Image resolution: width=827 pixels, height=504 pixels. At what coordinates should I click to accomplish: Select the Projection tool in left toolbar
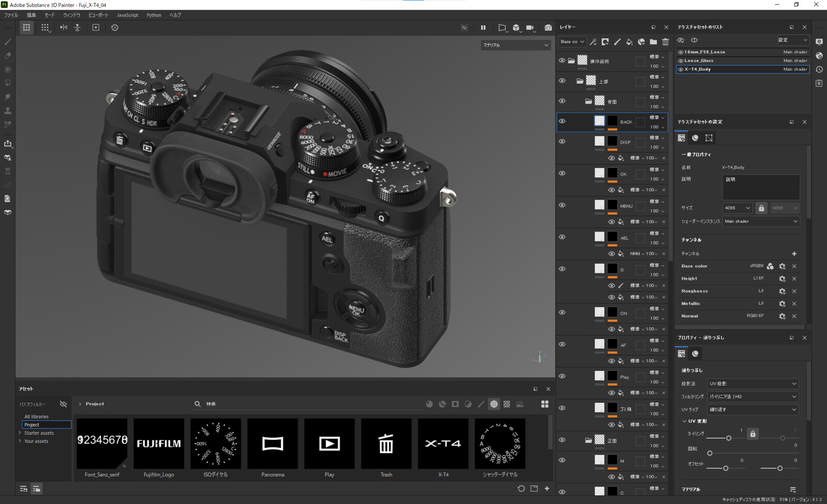(x=8, y=69)
